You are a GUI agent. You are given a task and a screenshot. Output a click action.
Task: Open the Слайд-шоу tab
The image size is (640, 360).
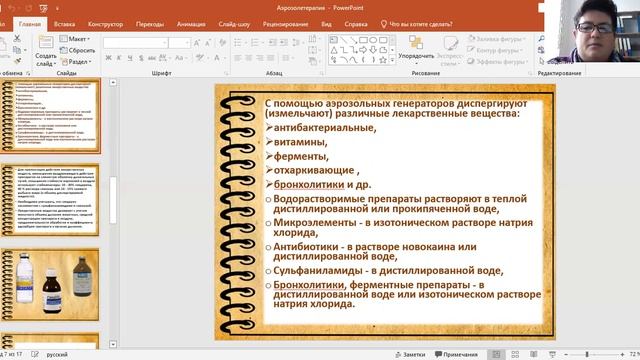(x=234, y=24)
